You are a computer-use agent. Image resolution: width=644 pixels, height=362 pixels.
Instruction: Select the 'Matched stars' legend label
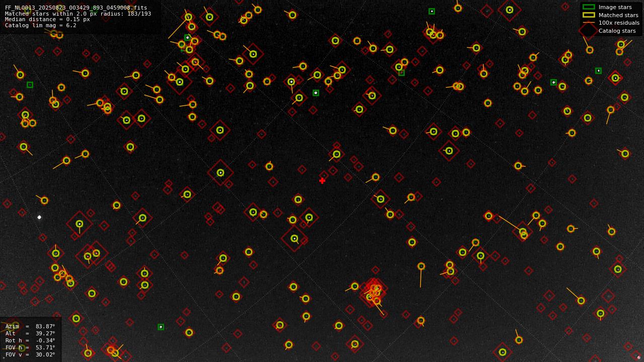pos(618,15)
